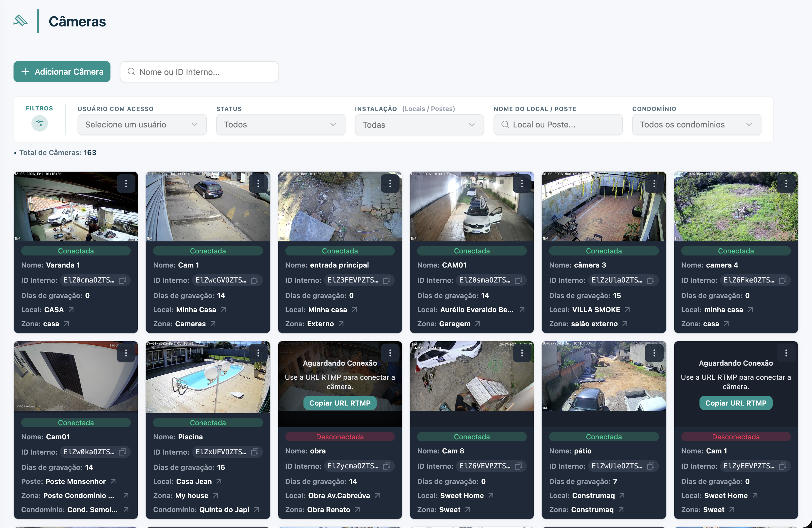Open the Poste Monsenhor link arrow
The height and width of the screenshot is (528, 812).
(x=113, y=481)
